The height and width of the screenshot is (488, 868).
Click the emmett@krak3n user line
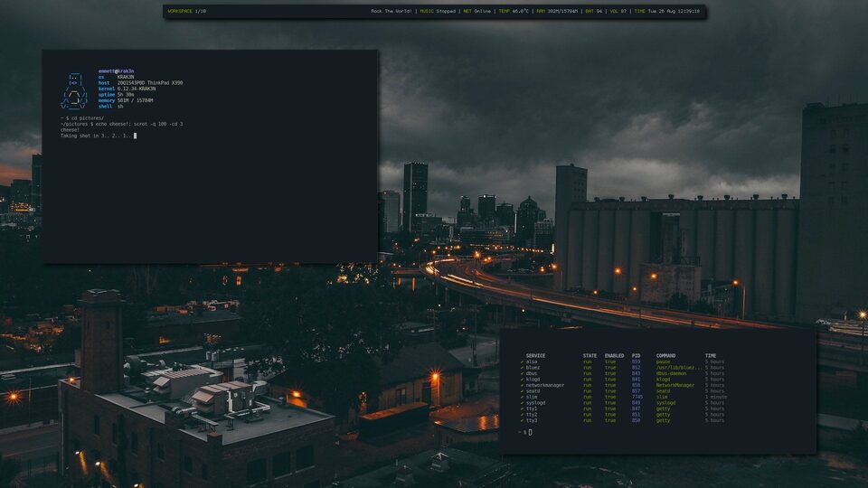click(117, 71)
